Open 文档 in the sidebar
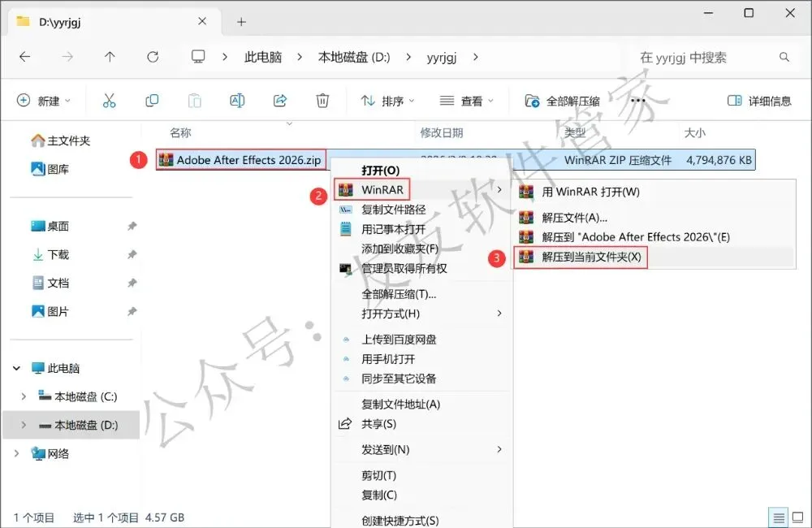812x528 pixels. 50,283
